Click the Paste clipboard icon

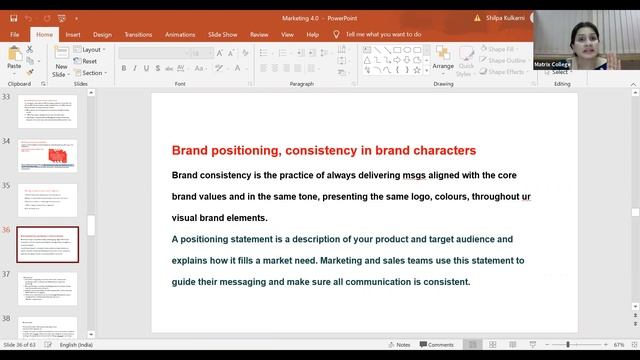14,54
